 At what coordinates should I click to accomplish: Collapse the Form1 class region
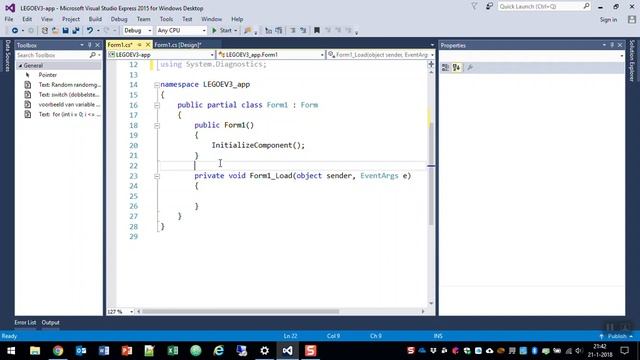[x=157, y=105]
